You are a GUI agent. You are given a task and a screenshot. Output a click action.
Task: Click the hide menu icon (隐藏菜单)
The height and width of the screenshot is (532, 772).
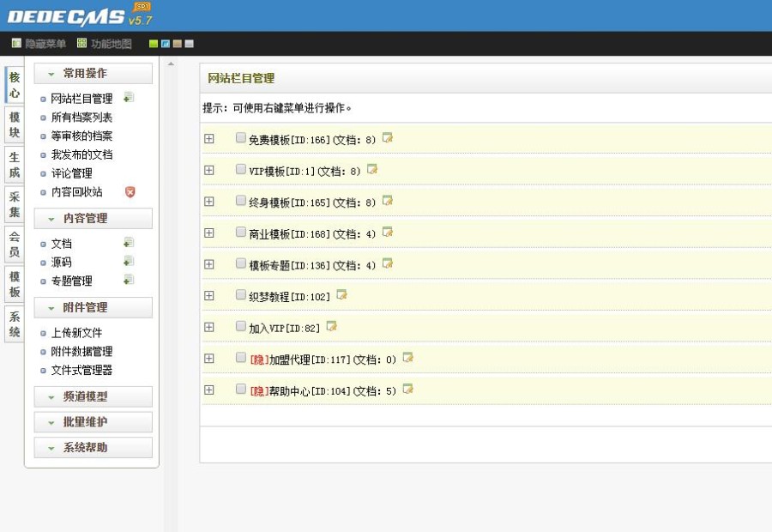[x=16, y=44]
